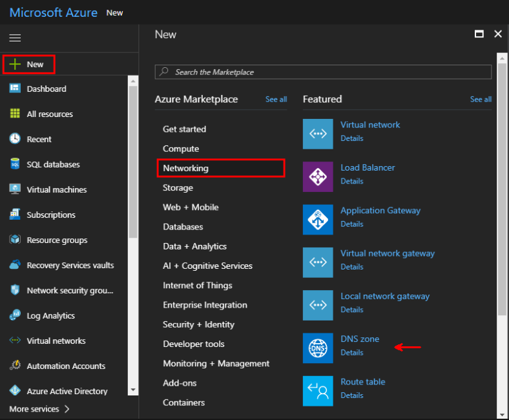Click the Virtual network featured tile icon
Screen dimensions: 509x420
point(318,134)
